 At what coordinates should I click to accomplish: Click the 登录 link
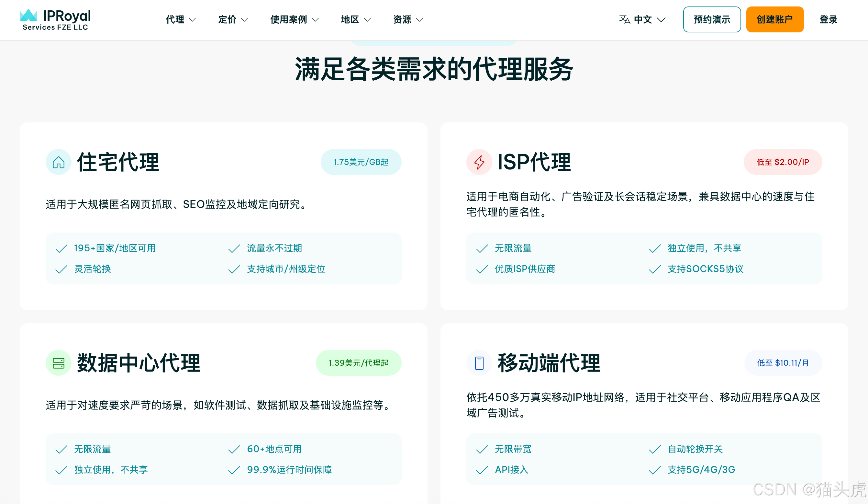tap(828, 19)
